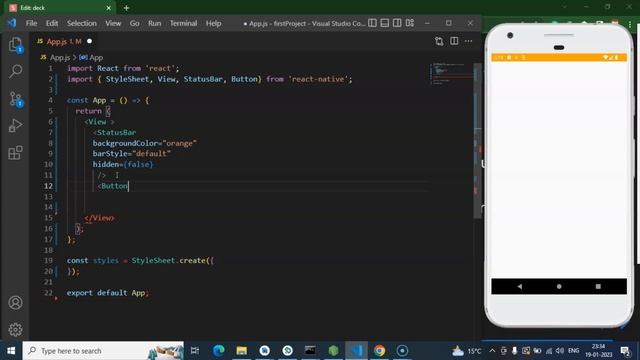Screen dimensions: 640x360
Task: Open the Accounts menu in the activity bar
Action: click(16, 302)
